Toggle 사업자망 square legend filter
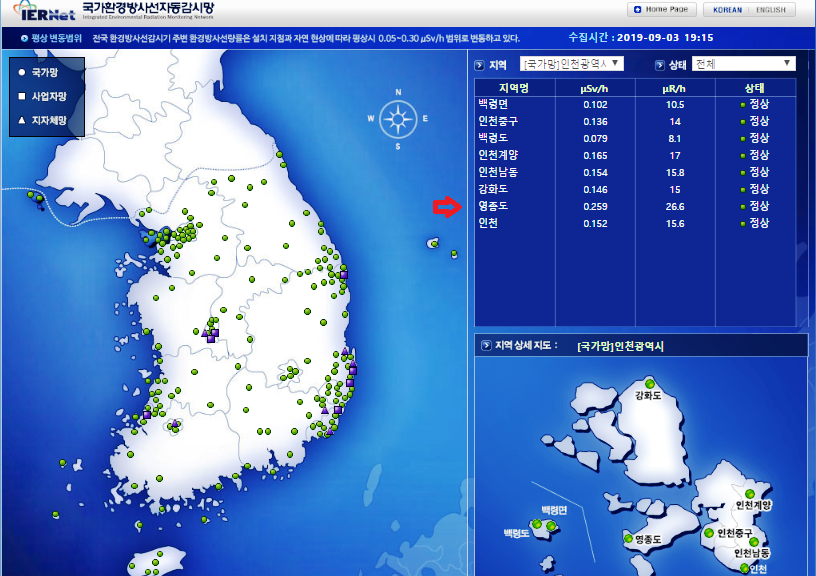This screenshot has width=816, height=576. click(22, 97)
